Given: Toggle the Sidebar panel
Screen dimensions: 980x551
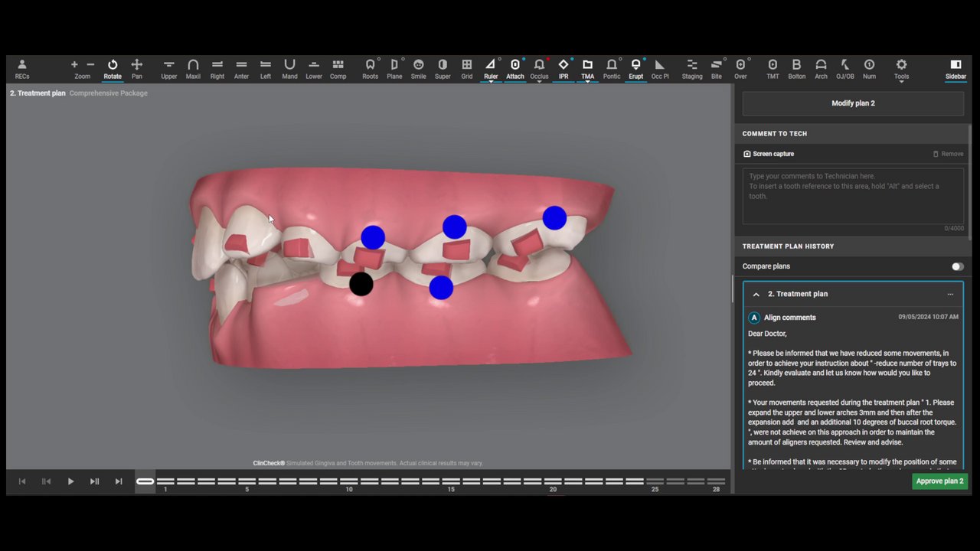Looking at the screenshot, I should [x=955, y=69].
